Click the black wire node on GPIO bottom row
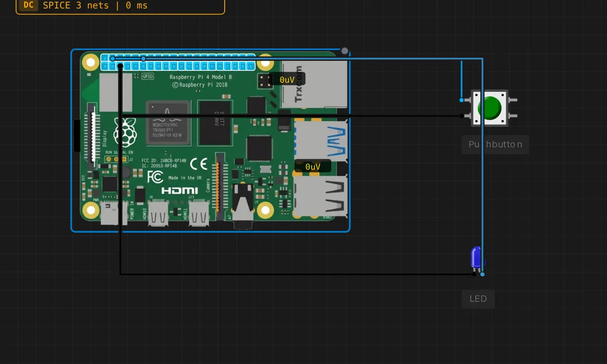 pos(120,66)
